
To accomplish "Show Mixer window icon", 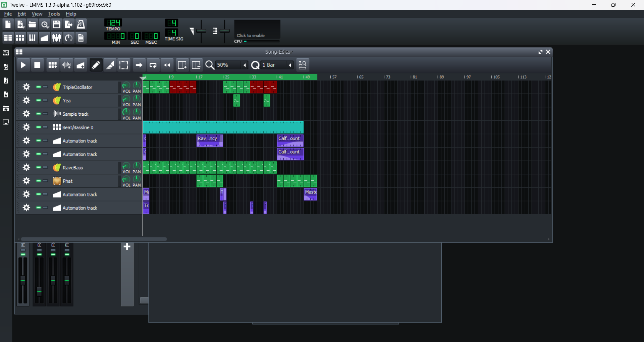I will point(57,38).
